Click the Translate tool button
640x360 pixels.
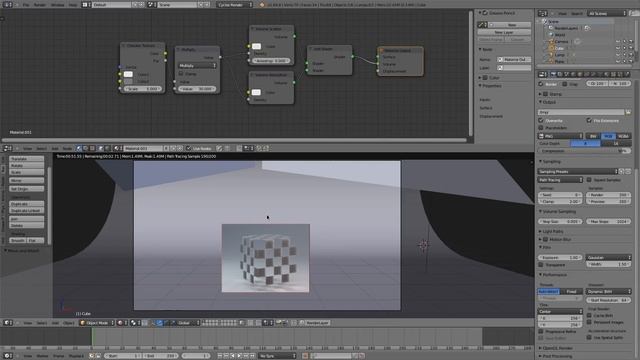tap(27, 159)
